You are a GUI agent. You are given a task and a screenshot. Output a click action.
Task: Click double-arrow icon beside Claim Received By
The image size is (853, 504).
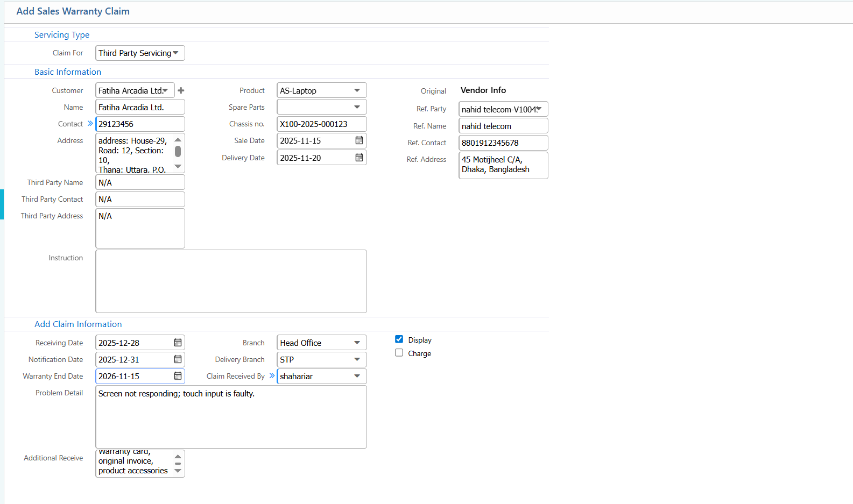272,376
